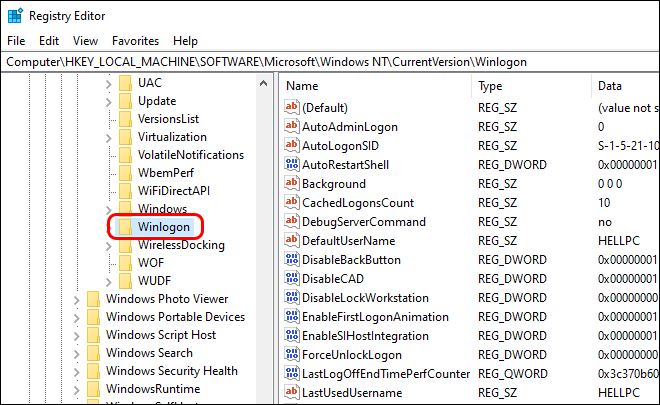The height and width of the screenshot is (405, 660).
Task: Select the Update folder icon
Action: click(x=125, y=101)
